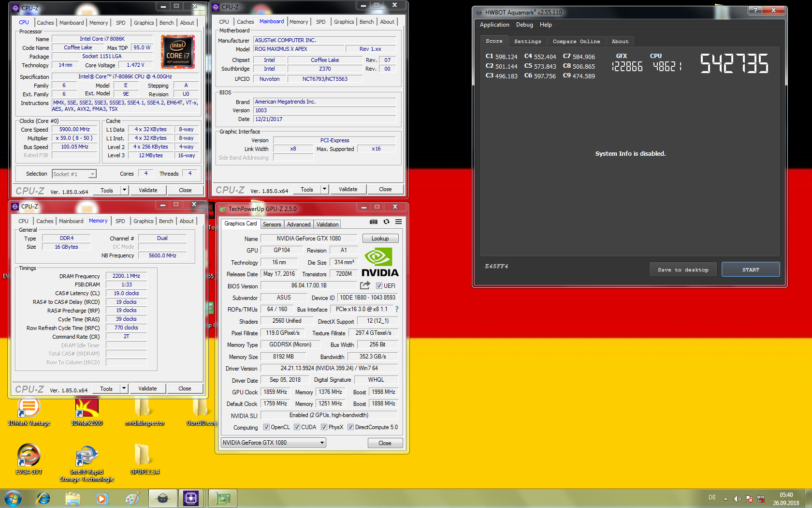Image resolution: width=812 pixels, height=508 pixels.
Task: Expand Tools dropdown arrow in Mainboard window
Action: [x=324, y=189]
